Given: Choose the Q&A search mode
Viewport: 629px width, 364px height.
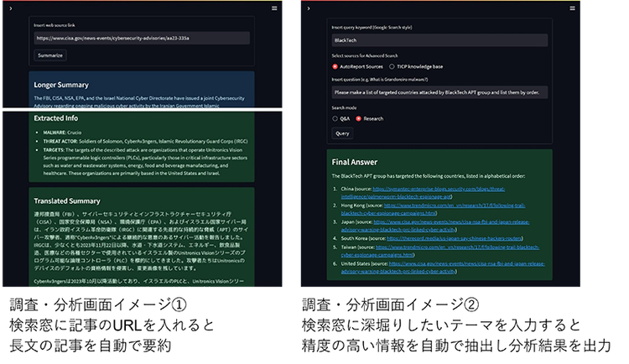Looking at the screenshot, I should (341, 119).
